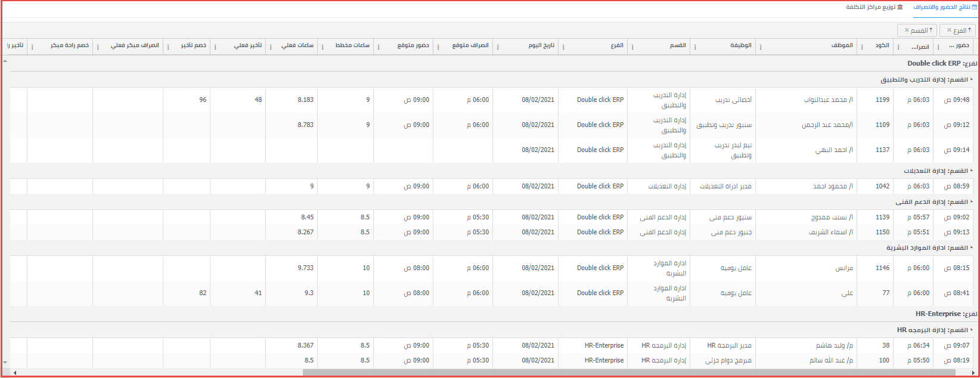Click horizontal scrollbar right arrow
The image size is (980, 378).
973,373
